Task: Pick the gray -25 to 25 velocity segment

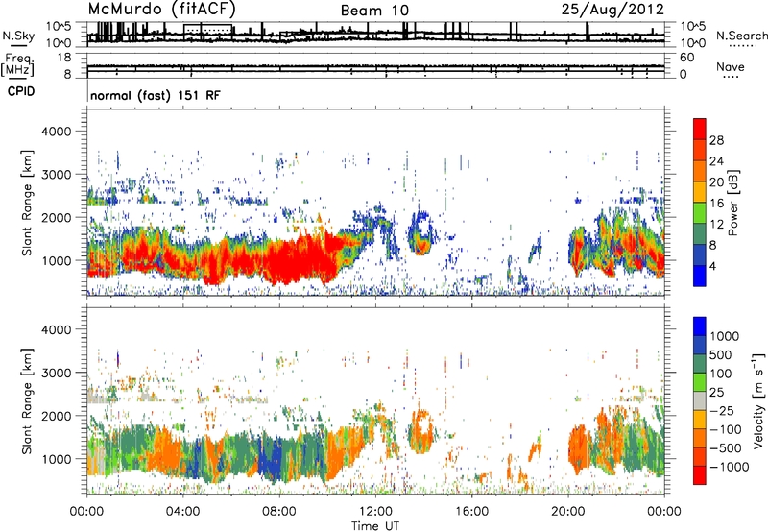Action: click(x=700, y=401)
